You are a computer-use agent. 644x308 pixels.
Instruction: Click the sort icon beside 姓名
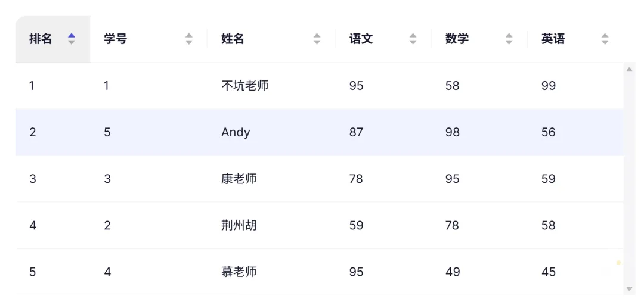point(317,39)
